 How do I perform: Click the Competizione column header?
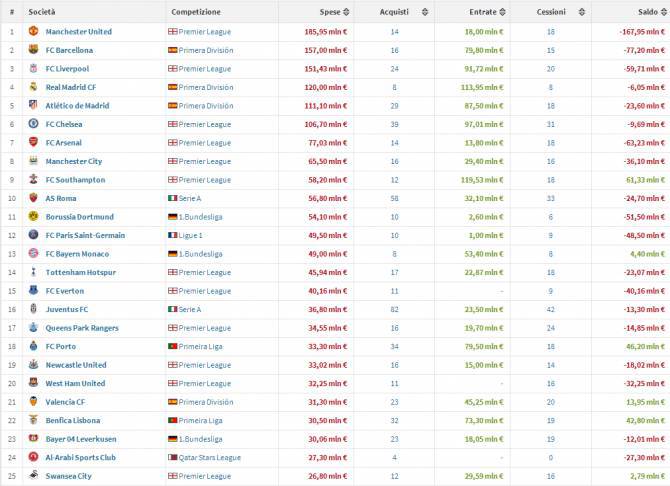[x=196, y=11]
